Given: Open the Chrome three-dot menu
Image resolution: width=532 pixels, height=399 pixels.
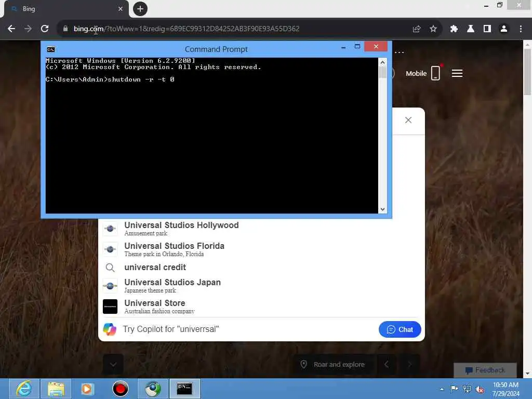Looking at the screenshot, I should point(521,29).
